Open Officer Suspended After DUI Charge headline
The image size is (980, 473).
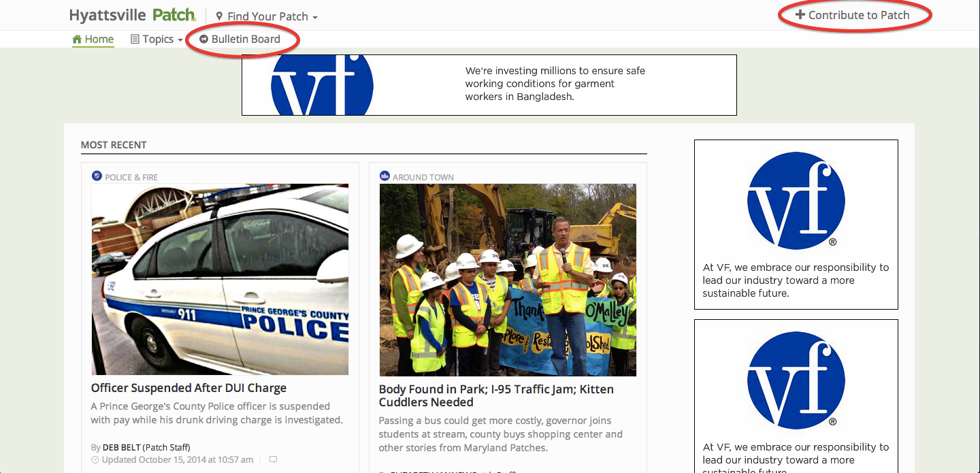[189, 388]
